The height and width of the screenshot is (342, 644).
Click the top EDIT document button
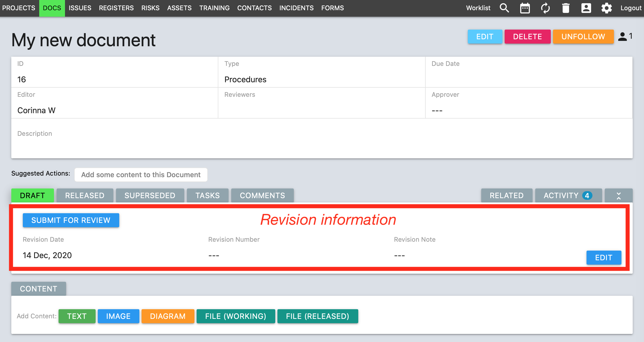485,37
